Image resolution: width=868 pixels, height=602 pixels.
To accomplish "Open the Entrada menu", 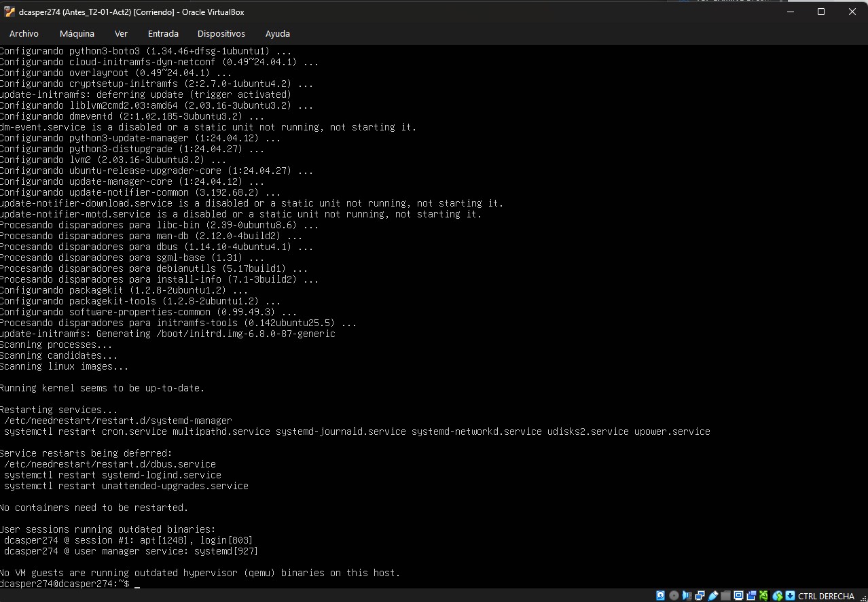I will click(163, 33).
